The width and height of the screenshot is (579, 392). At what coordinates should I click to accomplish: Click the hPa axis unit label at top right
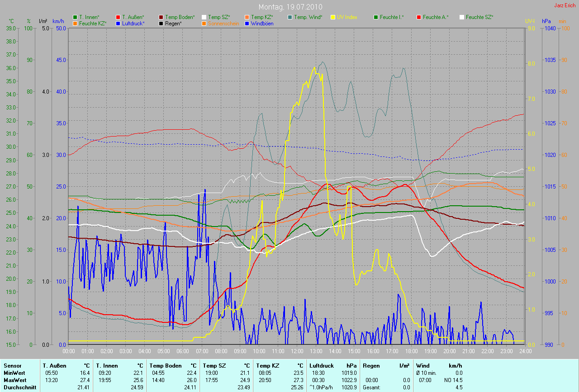pos(547,21)
